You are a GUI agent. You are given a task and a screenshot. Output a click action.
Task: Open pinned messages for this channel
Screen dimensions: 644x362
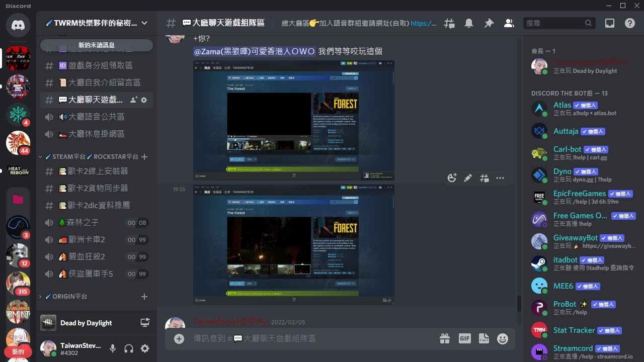(488, 23)
